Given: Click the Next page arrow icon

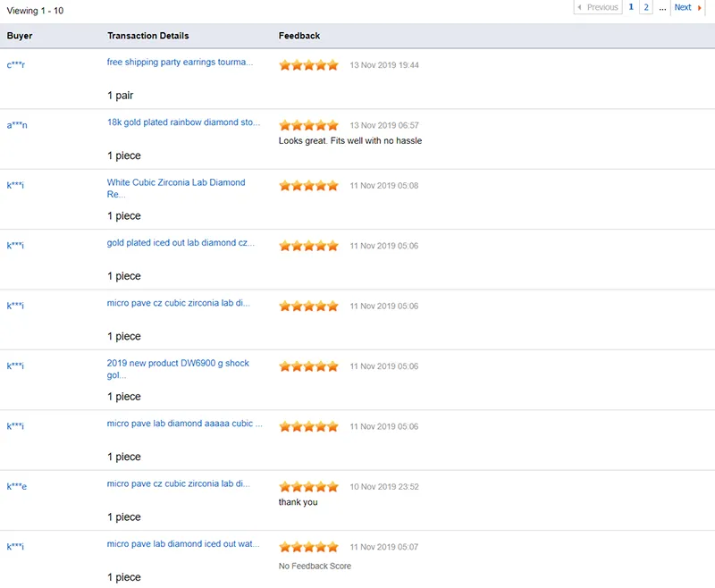Looking at the screenshot, I should [699, 8].
